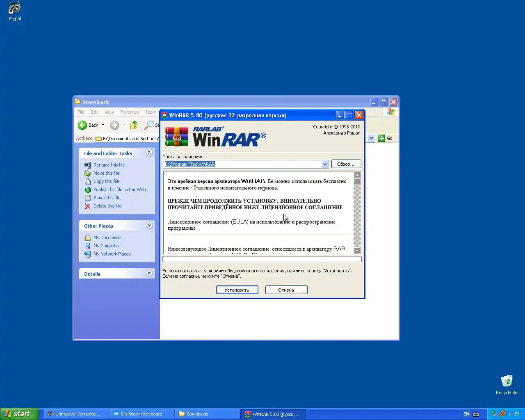Click Copy this file link
The image size is (525, 420).
coord(106,181)
